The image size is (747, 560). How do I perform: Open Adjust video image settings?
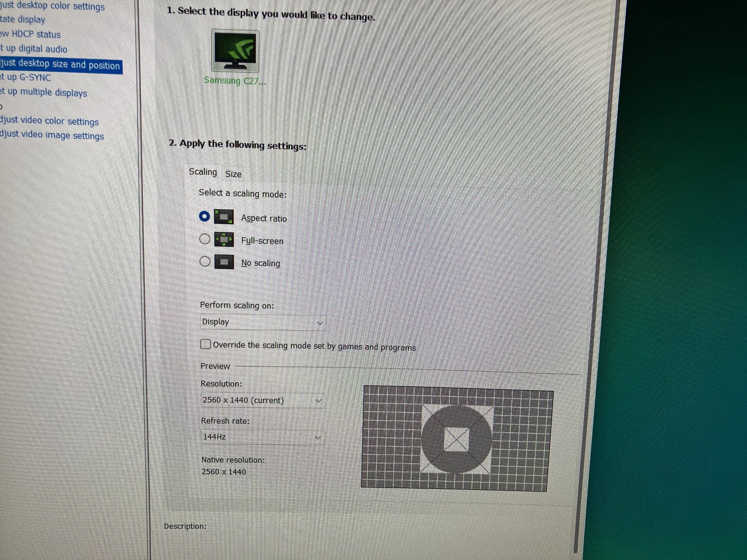(52, 135)
